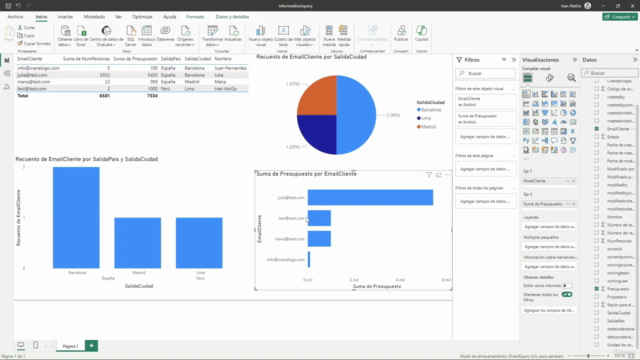Image resolution: width=640 pixels, height=360 pixels.
Task: Search fields in the Datos pane
Action: pos(610,73)
